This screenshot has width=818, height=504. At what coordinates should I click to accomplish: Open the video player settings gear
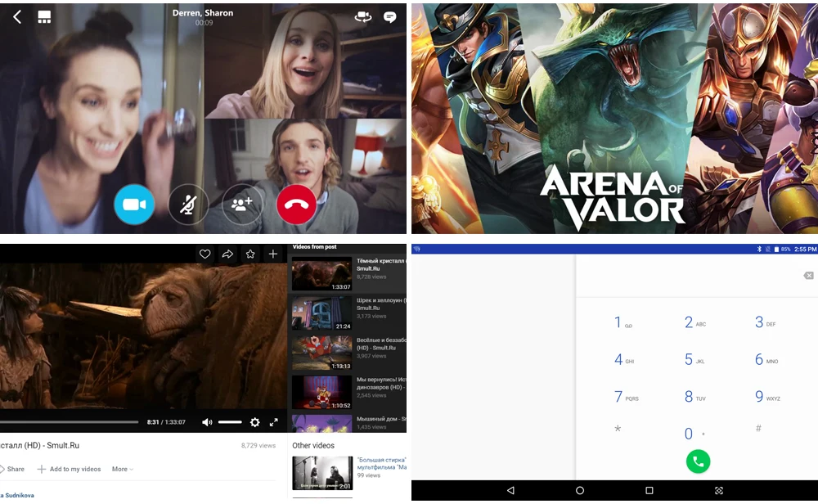254,422
